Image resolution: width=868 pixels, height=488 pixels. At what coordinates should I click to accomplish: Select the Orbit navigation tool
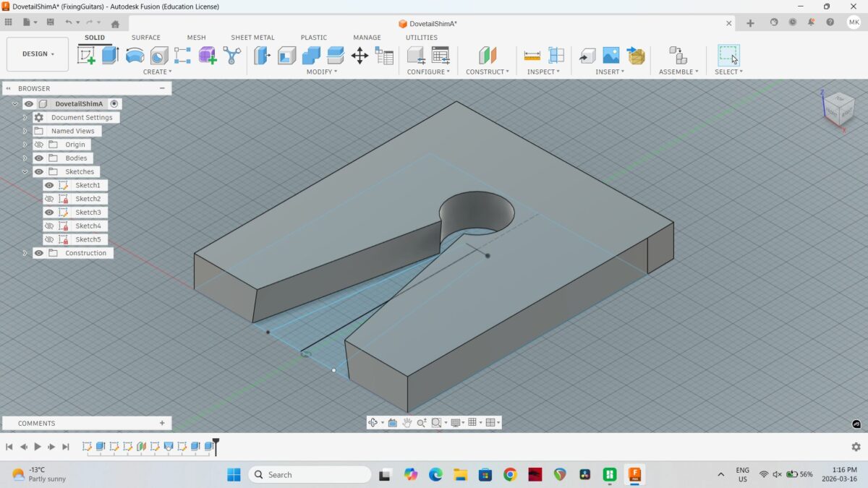[x=373, y=422]
